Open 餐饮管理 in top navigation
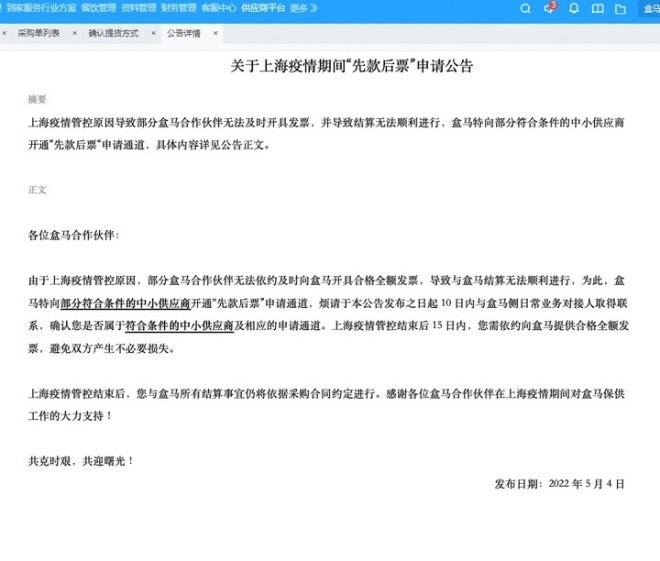 pos(98,8)
